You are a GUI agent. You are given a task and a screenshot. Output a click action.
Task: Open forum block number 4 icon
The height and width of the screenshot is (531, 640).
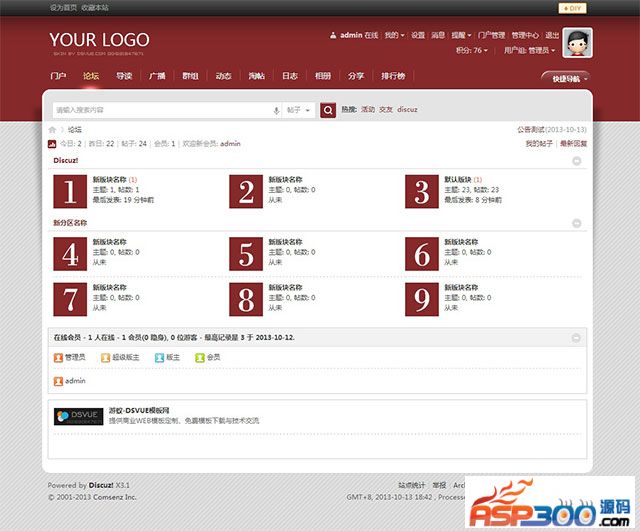click(x=70, y=254)
